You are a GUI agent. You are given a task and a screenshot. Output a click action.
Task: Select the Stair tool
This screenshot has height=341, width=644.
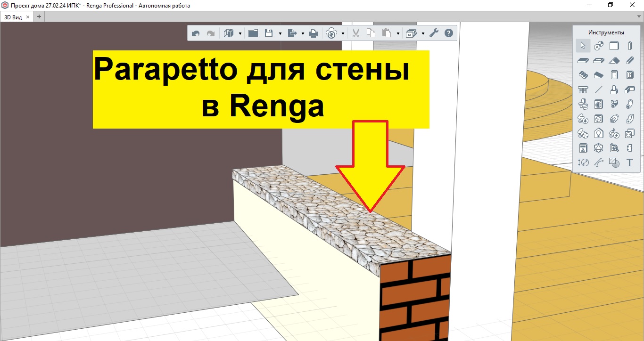tap(583, 75)
